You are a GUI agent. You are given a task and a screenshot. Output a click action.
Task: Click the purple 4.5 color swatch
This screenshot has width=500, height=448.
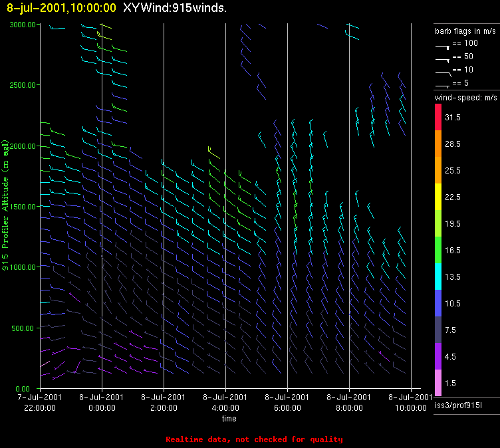pos(438,356)
